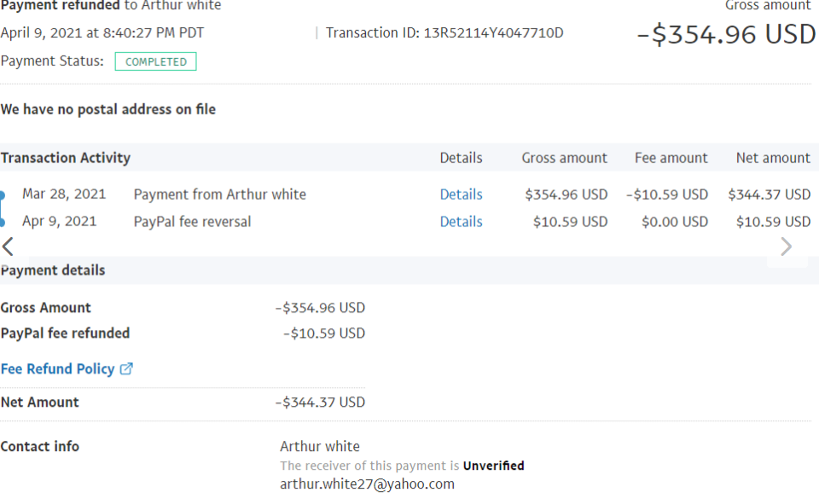Select the Mar 28, 2021 timeline dot
819x504 pixels.
(x=3, y=195)
